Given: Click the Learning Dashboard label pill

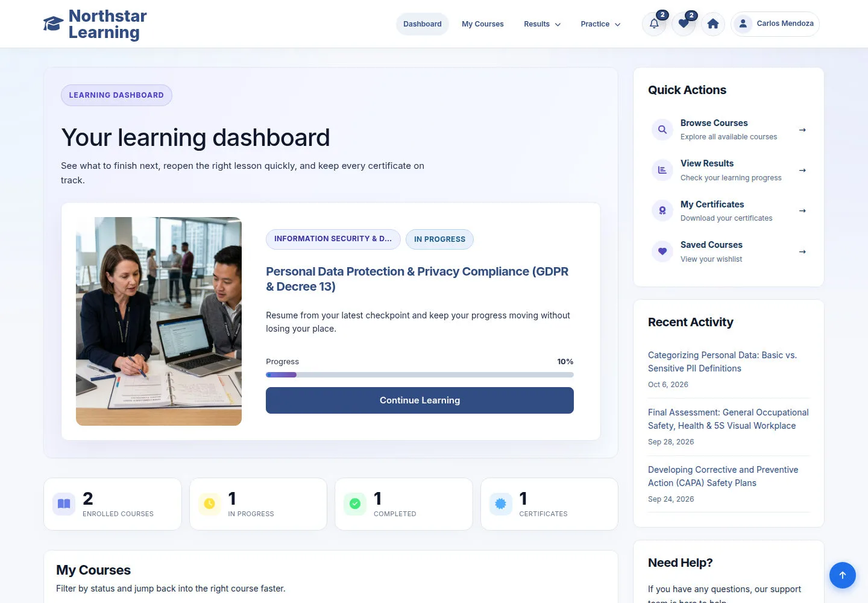Looking at the screenshot, I should pos(116,95).
